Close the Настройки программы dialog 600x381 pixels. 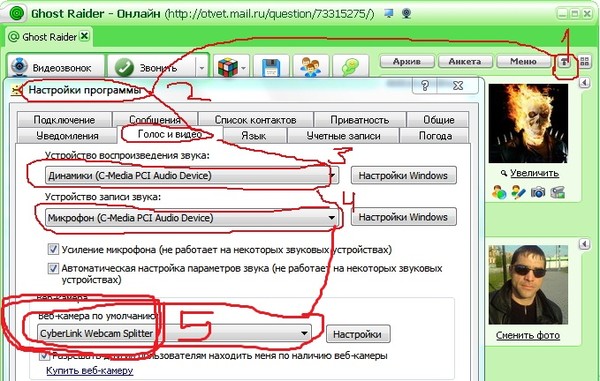458,85
